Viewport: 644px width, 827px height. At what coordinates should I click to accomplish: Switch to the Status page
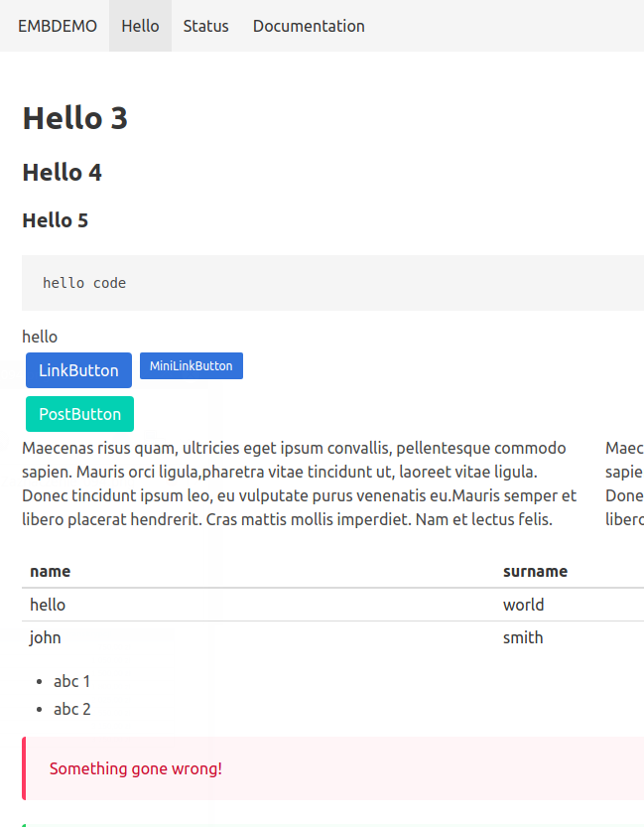pyautogui.click(x=205, y=26)
